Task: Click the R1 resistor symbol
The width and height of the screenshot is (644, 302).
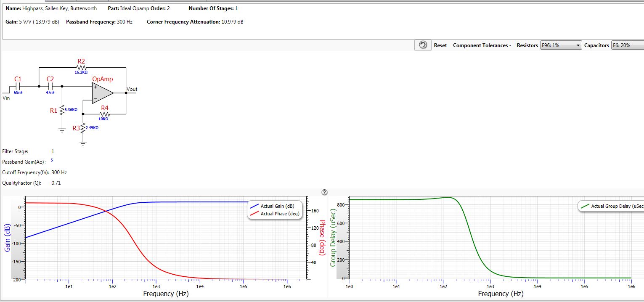Action: pos(62,110)
